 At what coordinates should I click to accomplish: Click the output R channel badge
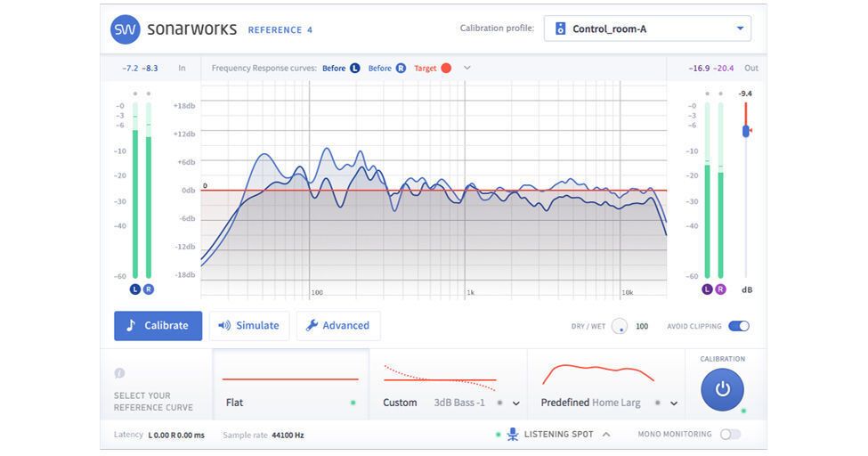click(x=720, y=289)
